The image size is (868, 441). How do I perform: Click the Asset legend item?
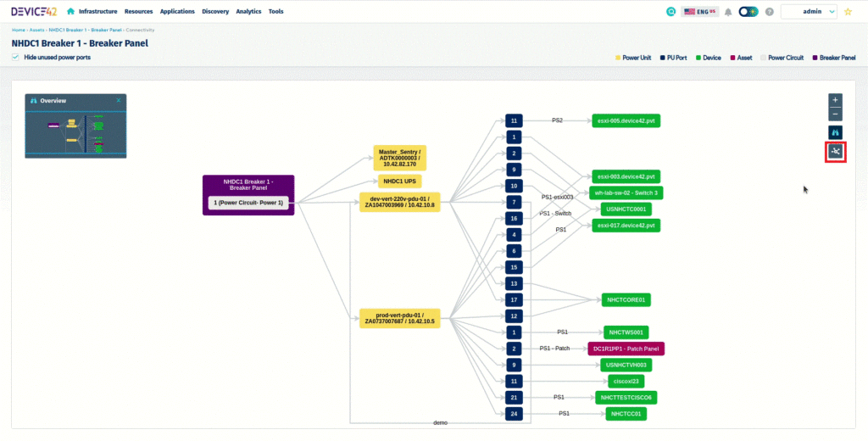click(741, 58)
